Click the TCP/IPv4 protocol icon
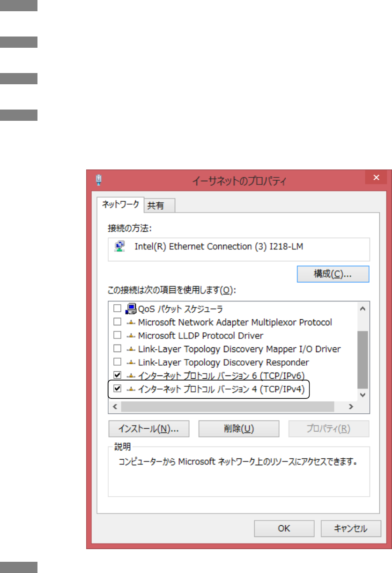The width and height of the screenshot is (392, 573). (x=131, y=389)
